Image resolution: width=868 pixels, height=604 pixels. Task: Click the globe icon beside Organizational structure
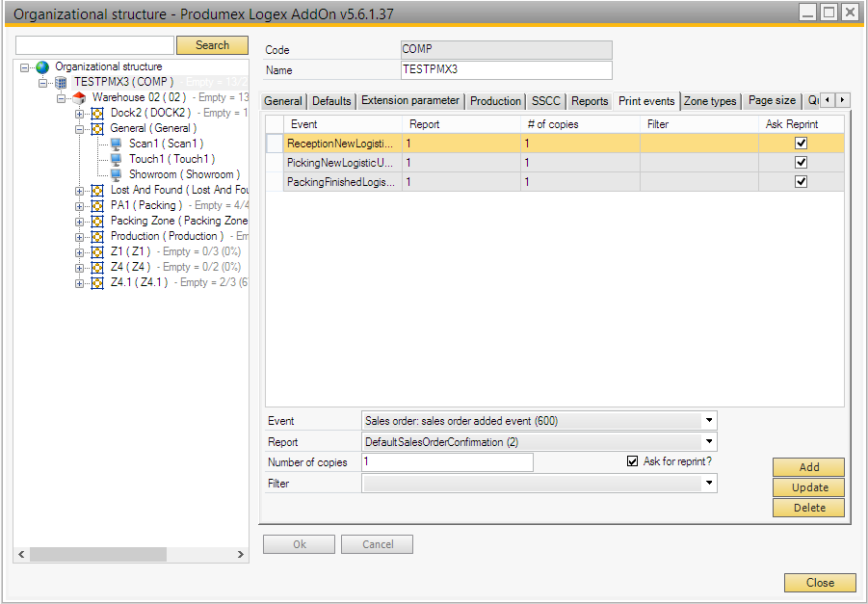click(x=42, y=67)
